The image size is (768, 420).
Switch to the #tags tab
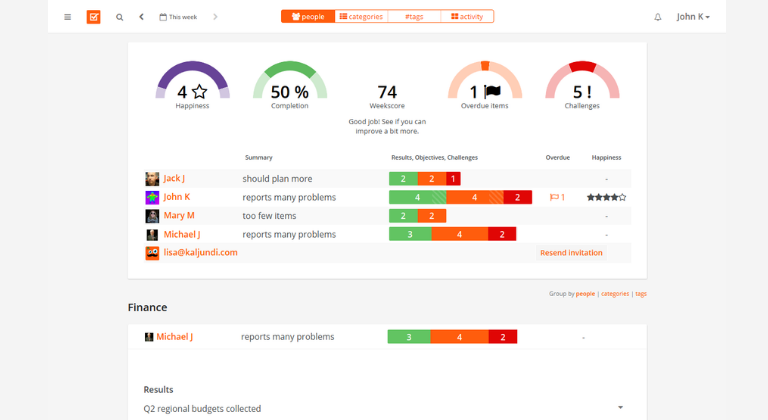click(x=413, y=17)
